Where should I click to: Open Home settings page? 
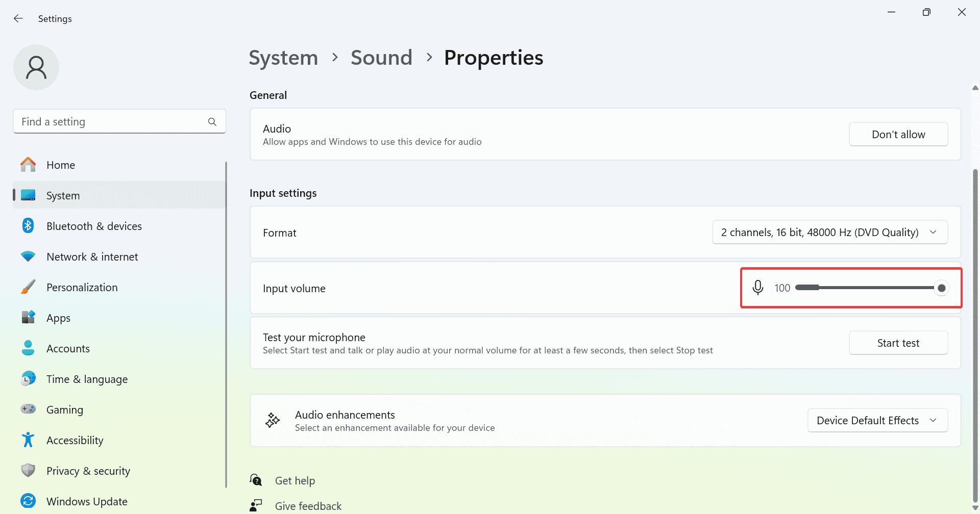coord(119,165)
